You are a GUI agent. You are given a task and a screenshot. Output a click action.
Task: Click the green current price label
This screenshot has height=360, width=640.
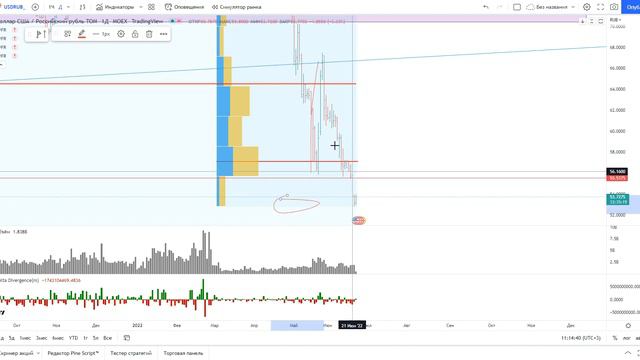617,199
